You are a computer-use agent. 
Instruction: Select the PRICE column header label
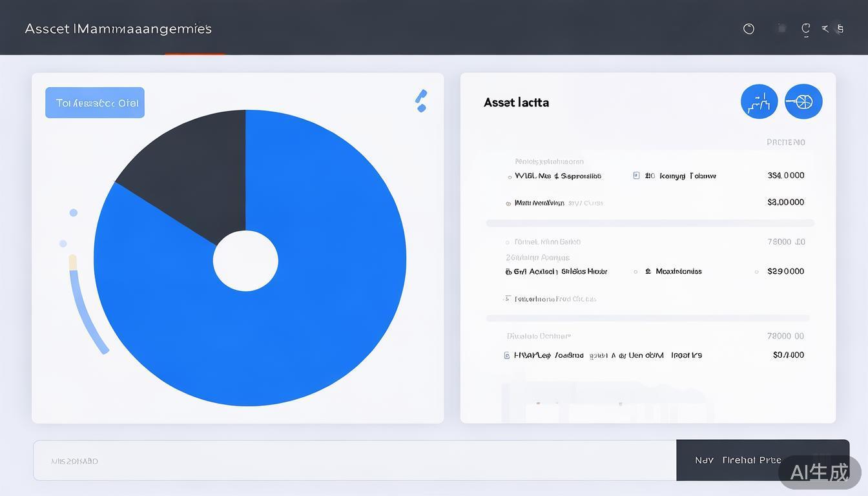pos(785,142)
